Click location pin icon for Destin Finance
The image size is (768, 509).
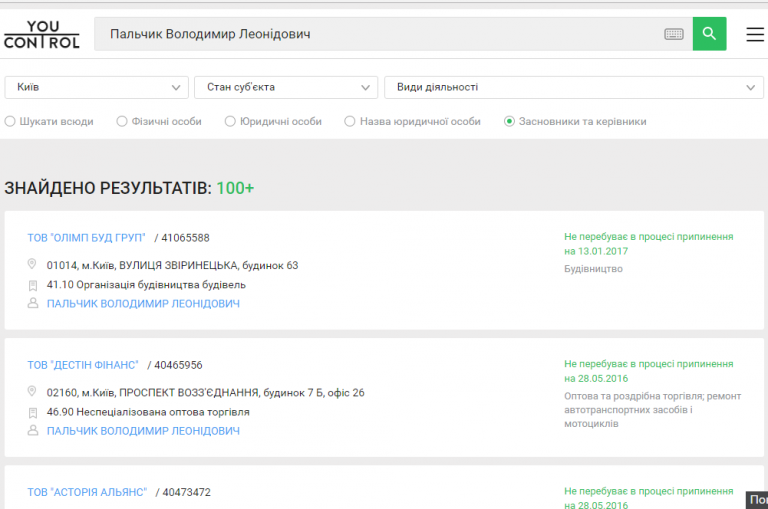pos(33,393)
